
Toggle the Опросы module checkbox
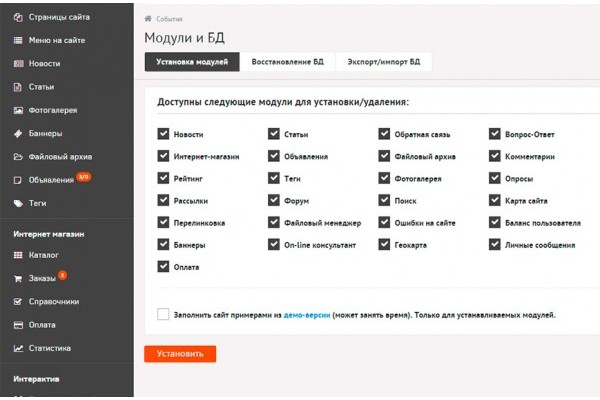(495, 178)
